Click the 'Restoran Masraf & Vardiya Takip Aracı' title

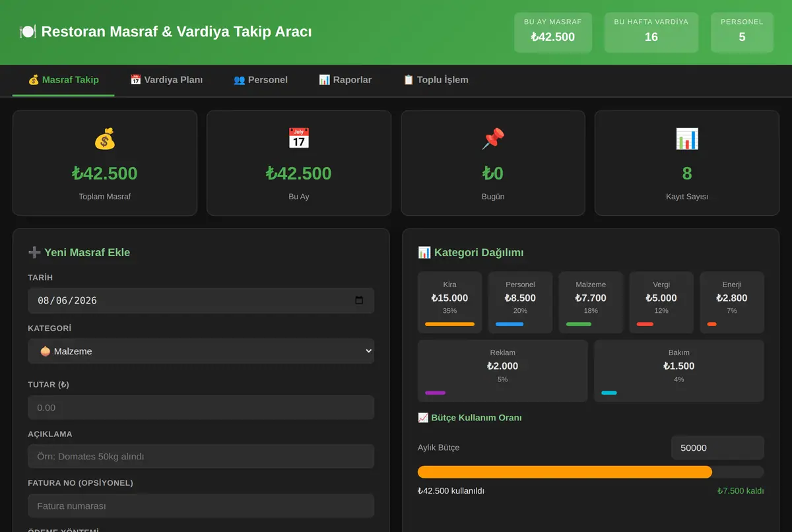pos(176,32)
